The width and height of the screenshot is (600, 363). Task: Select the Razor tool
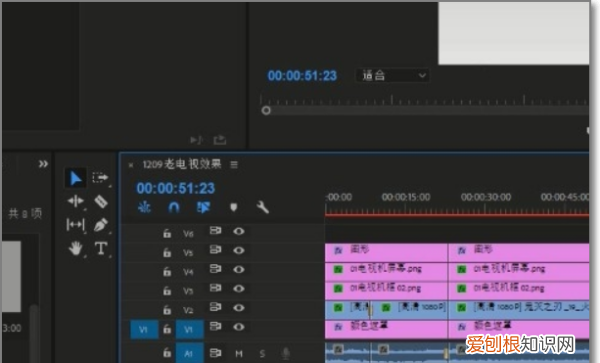pos(101,201)
